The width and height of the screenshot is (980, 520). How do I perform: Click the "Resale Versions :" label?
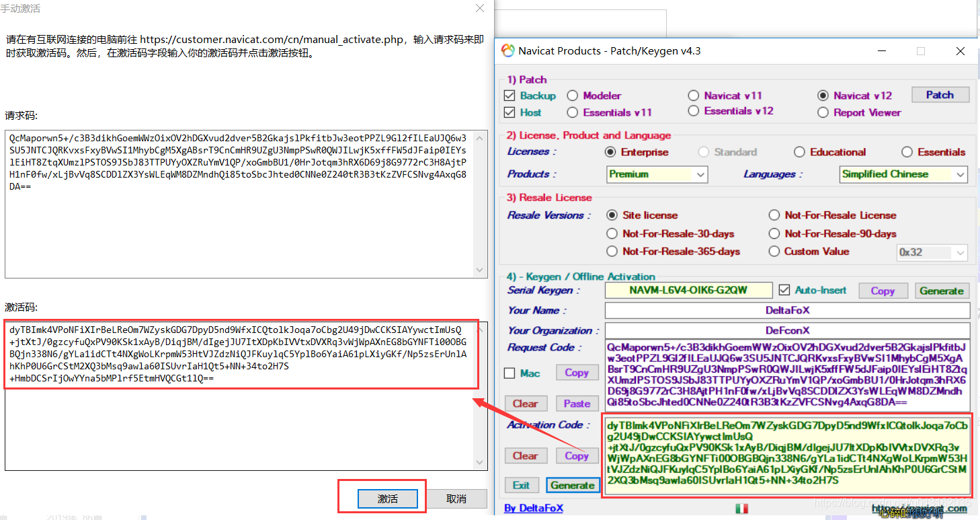click(549, 215)
